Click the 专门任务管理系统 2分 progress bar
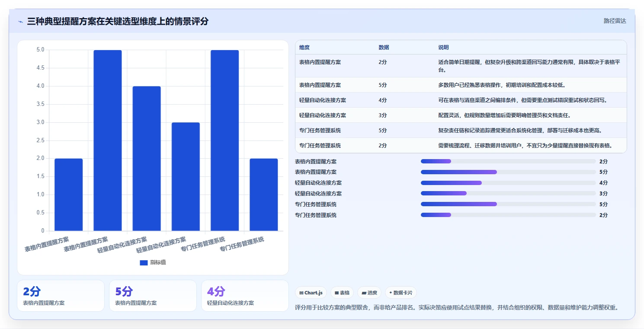This screenshot has width=644, height=329. click(508, 215)
